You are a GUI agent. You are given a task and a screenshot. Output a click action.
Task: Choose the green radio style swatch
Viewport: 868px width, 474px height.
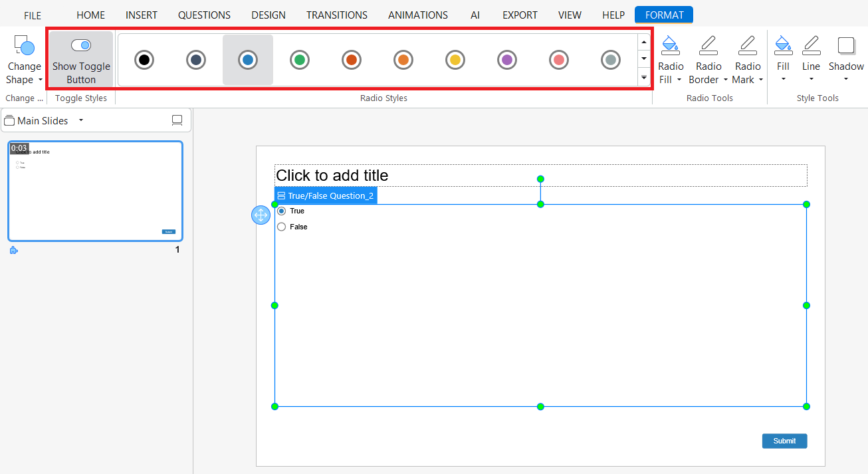tap(300, 60)
